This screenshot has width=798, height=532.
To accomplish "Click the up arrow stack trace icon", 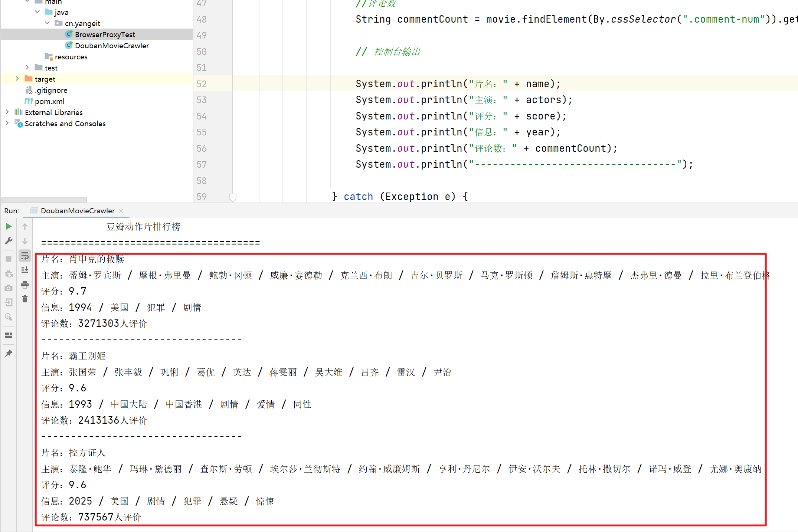I will (25, 226).
